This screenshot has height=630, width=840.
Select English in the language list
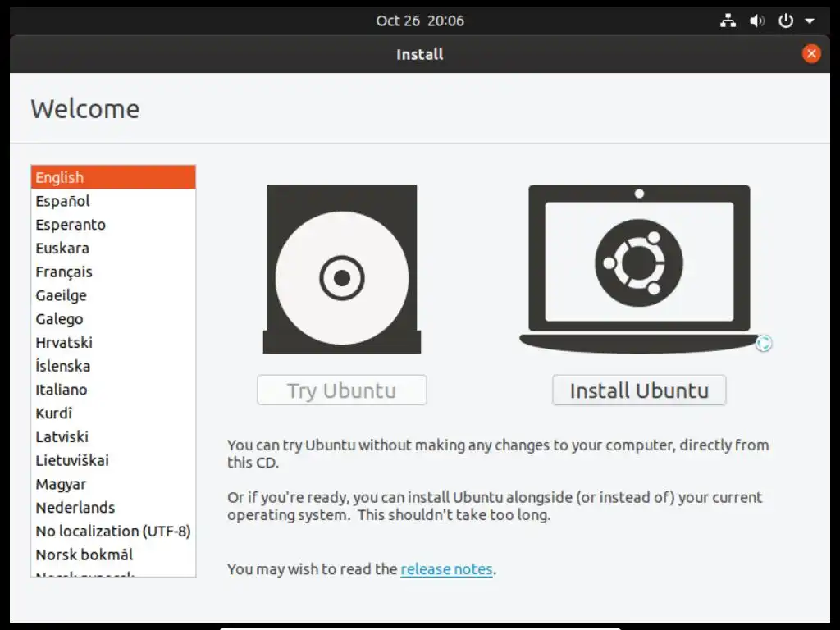tap(113, 177)
